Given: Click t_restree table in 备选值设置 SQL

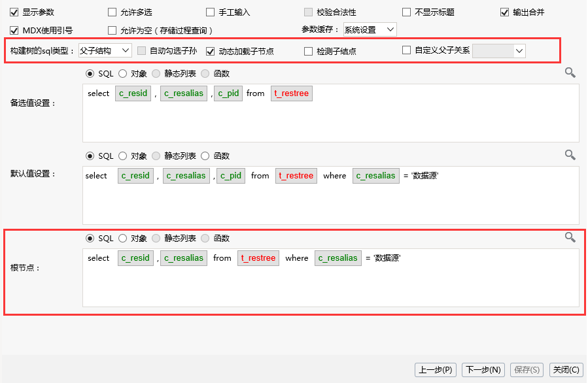Looking at the screenshot, I should pyautogui.click(x=291, y=93).
